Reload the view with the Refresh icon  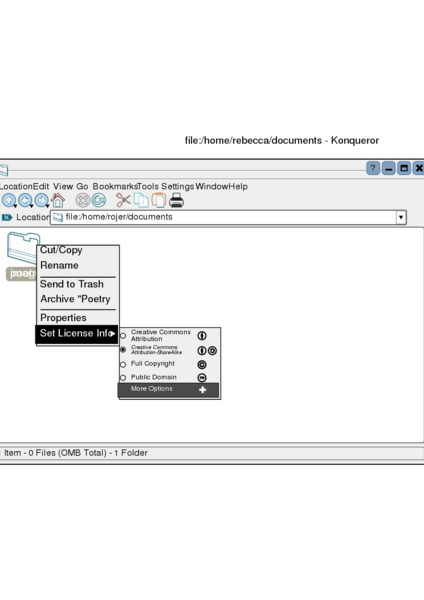98,200
